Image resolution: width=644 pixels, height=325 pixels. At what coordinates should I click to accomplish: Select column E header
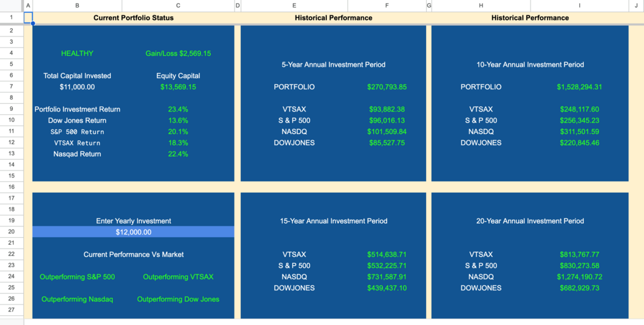point(294,6)
